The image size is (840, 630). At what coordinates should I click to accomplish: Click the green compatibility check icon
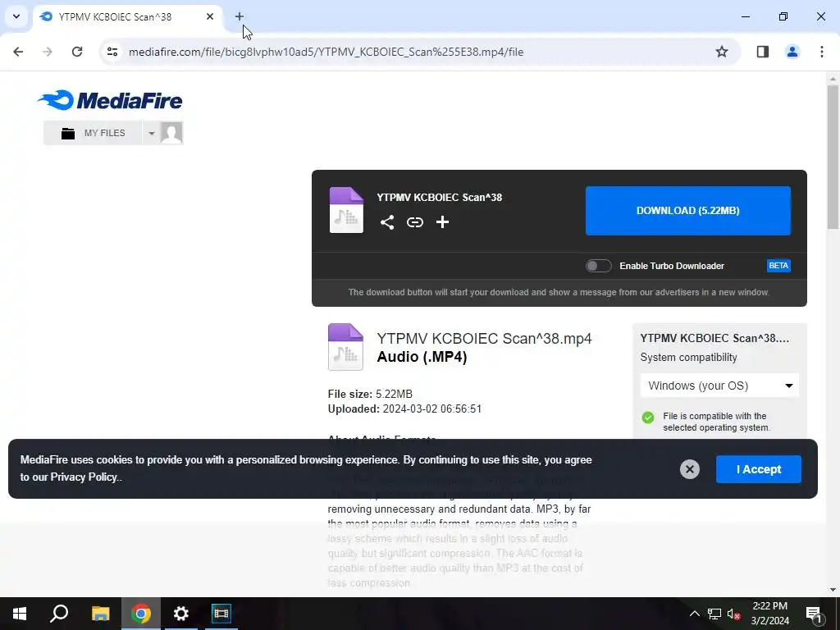pos(648,418)
